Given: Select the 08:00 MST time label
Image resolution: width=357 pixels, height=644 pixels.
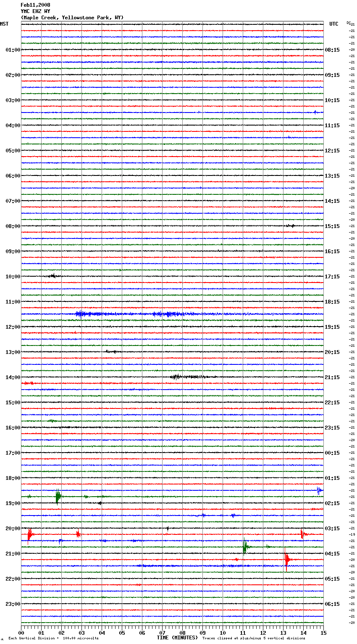Looking at the screenshot, I should tap(13, 226).
